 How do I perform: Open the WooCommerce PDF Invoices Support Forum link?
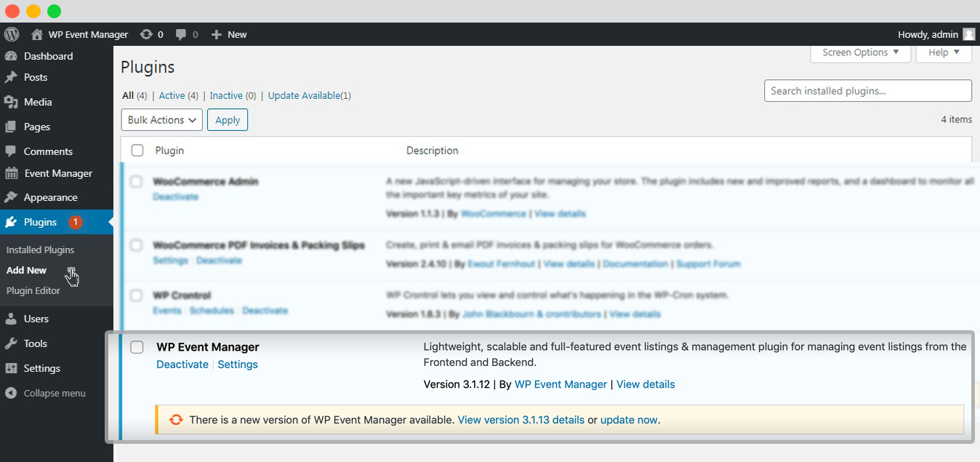[x=708, y=264]
